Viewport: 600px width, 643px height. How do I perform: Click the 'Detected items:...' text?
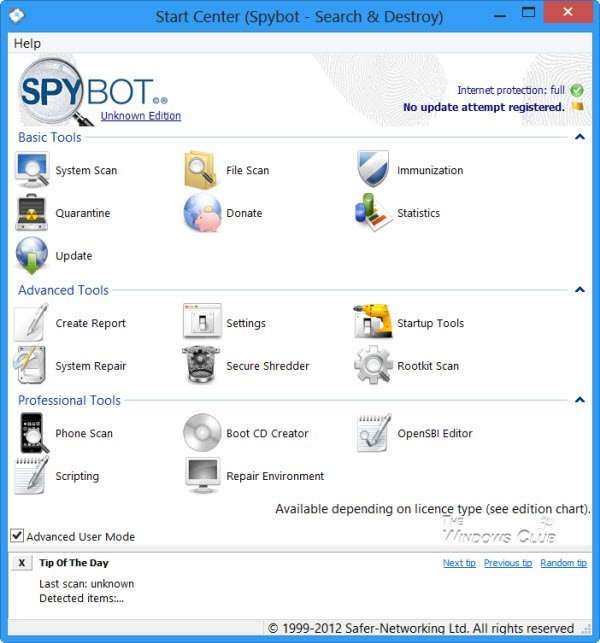(81, 598)
